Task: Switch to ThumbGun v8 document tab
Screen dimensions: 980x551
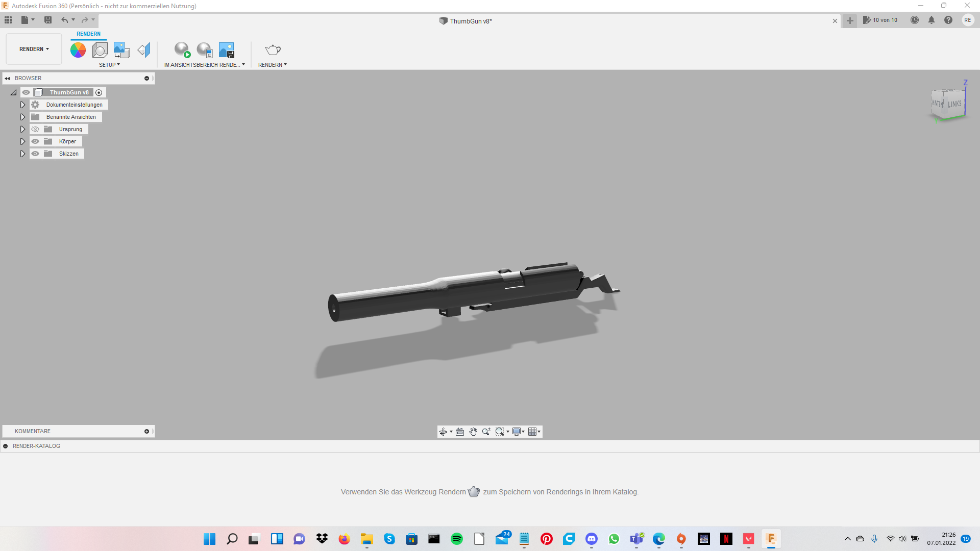Action: (x=466, y=21)
